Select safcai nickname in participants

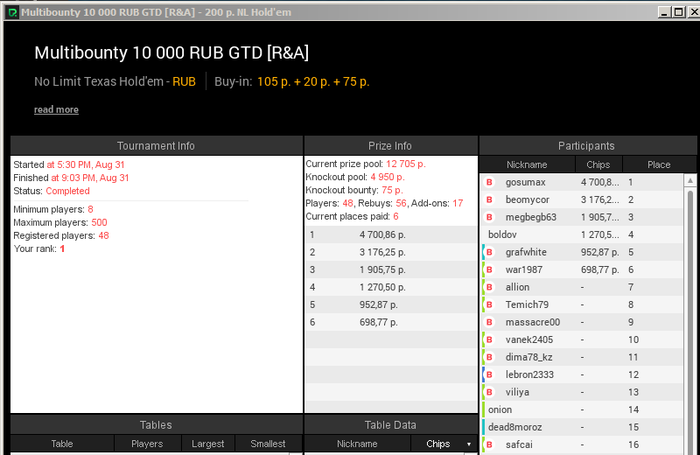tap(519, 445)
